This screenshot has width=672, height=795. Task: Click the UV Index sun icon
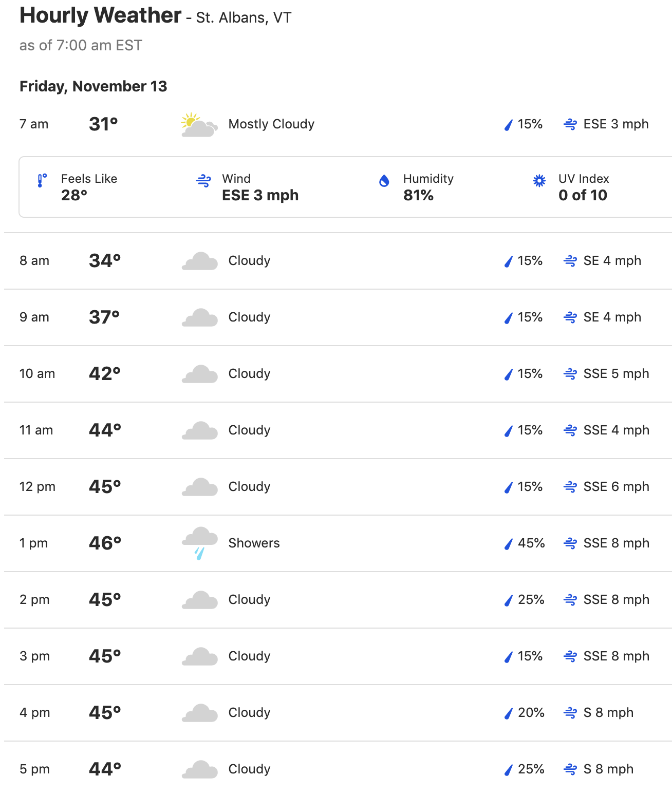coord(539,181)
